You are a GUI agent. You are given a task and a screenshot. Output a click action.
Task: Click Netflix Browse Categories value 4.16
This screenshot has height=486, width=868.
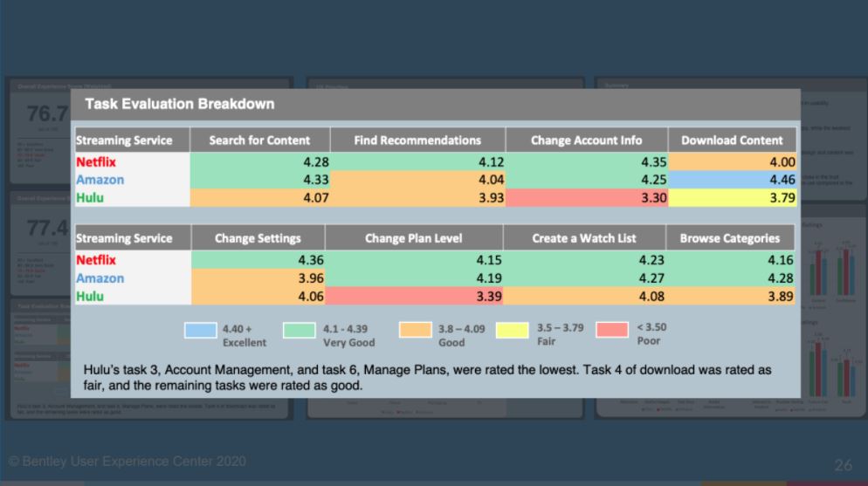(x=781, y=260)
